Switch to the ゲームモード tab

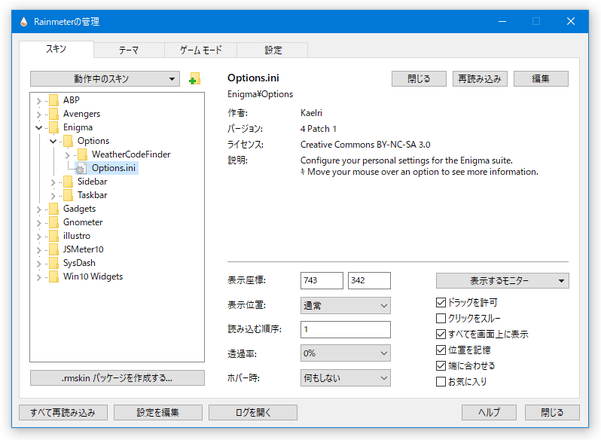pyautogui.click(x=201, y=50)
